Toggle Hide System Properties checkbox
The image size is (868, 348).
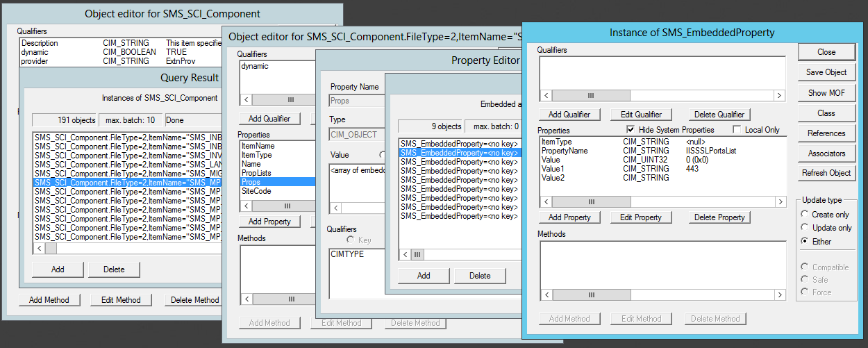[630, 130]
